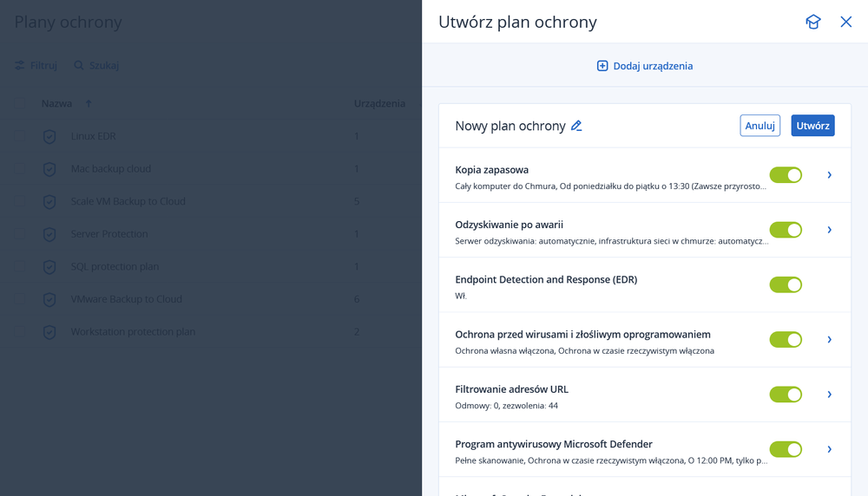Turn off Endpoint Detection and Response toggle
Viewport: 868px width, 496px height.
click(786, 284)
